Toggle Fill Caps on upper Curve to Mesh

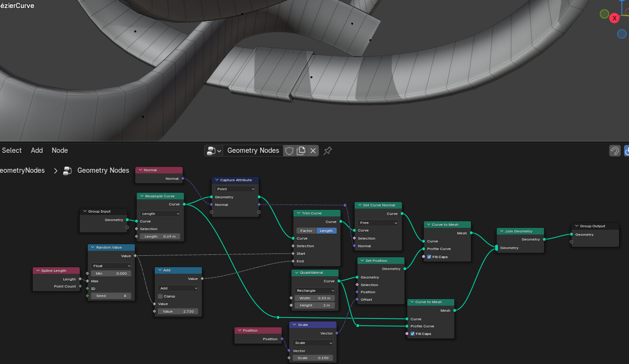pos(429,257)
